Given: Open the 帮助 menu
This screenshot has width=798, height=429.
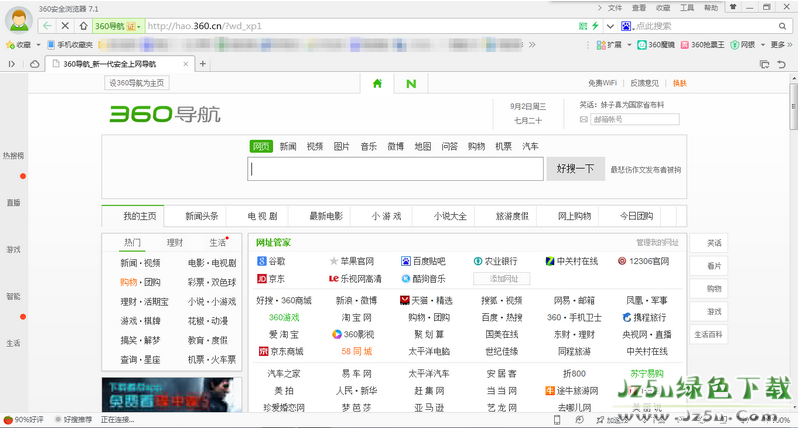Looking at the screenshot, I should pos(710,8).
